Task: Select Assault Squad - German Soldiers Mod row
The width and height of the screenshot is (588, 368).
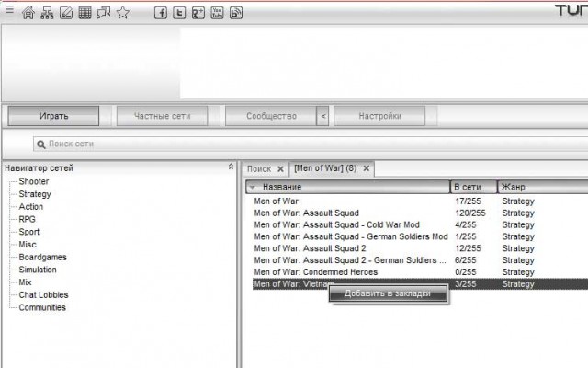Action: [x=420, y=236]
